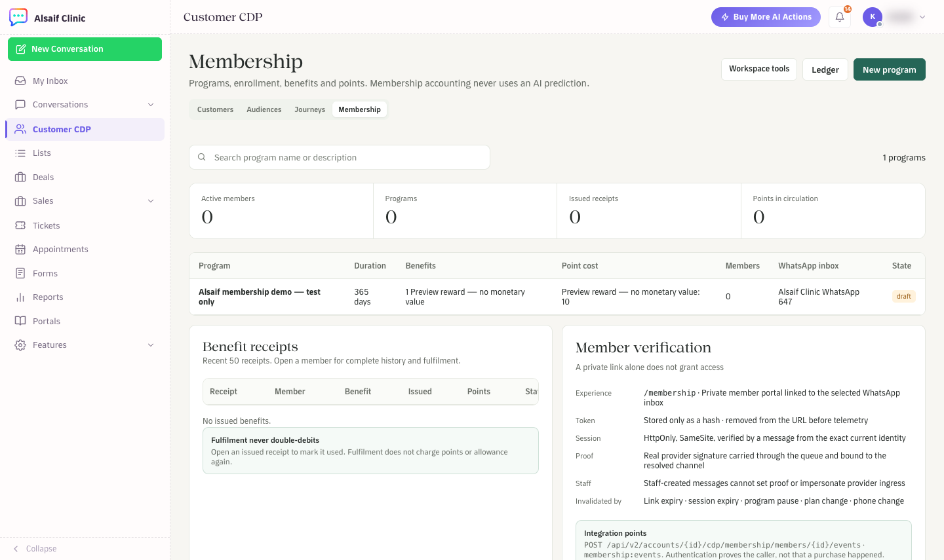This screenshot has height=560, width=944.
Task: Click the Sales icon in sidebar
Action: coord(20,200)
